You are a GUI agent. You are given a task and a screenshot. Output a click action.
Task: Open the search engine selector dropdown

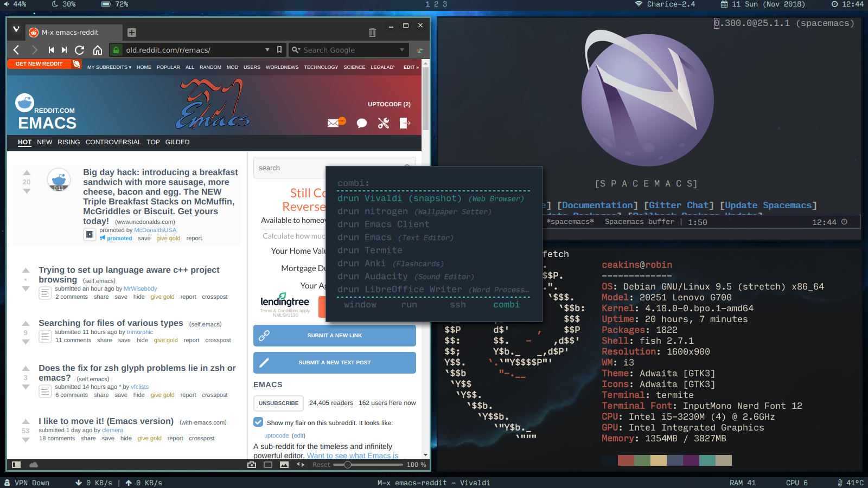pos(296,50)
